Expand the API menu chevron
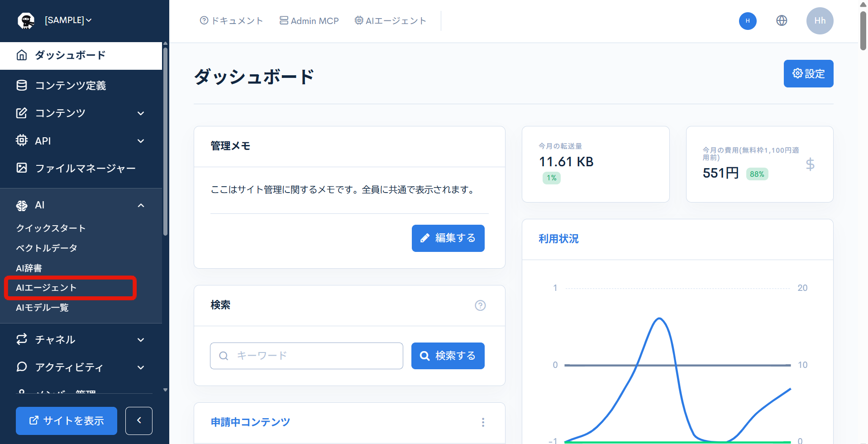Screen dimensions: 868x444 coord(141,141)
